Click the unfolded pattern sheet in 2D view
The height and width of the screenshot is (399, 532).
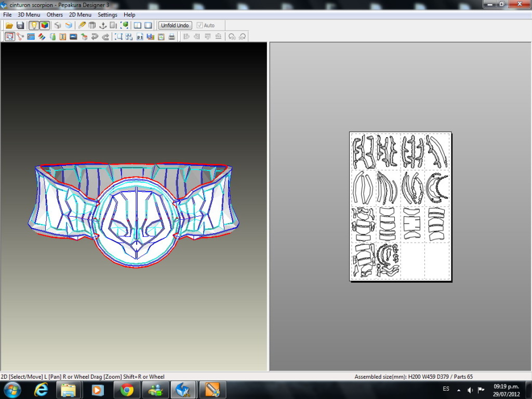point(401,206)
